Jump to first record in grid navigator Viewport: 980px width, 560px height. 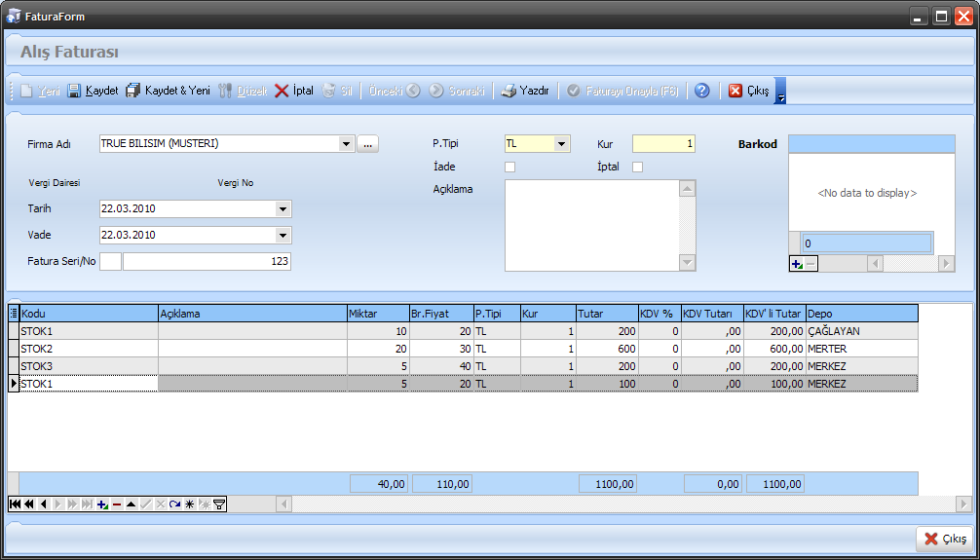pos(15,504)
